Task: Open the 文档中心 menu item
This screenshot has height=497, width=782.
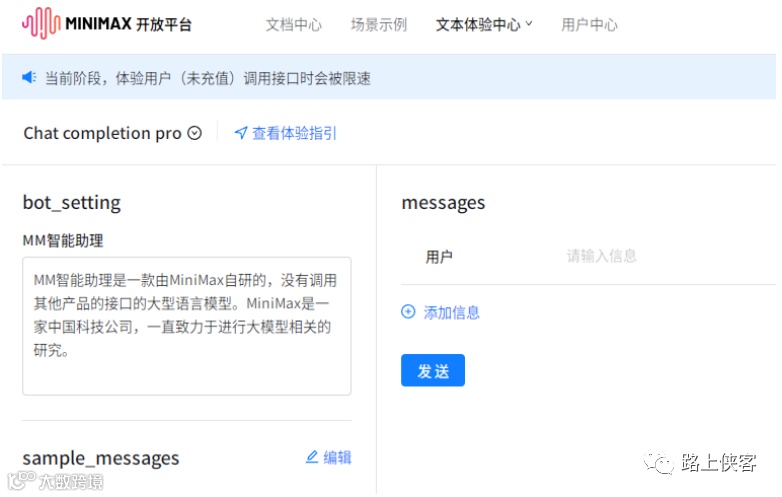Action: click(293, 24)
